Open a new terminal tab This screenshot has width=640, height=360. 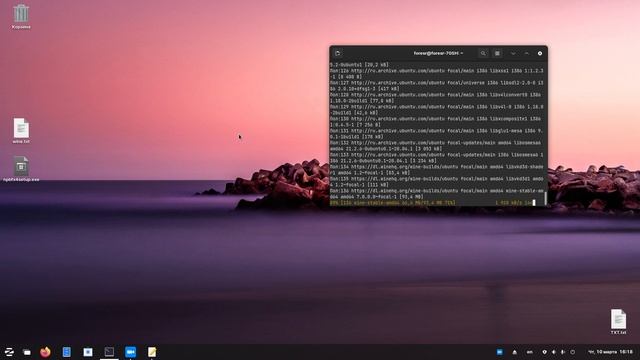click(x=338, y=53)
